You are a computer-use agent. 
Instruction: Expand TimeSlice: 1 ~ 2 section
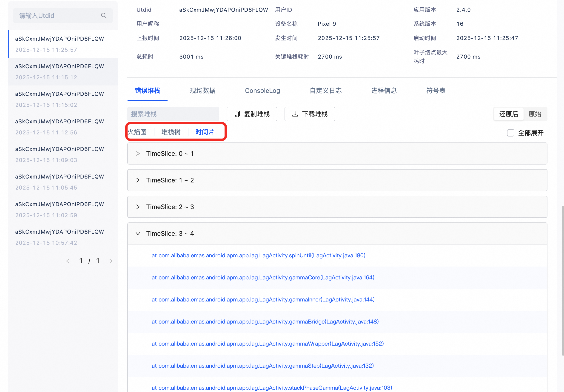[138, 180]
